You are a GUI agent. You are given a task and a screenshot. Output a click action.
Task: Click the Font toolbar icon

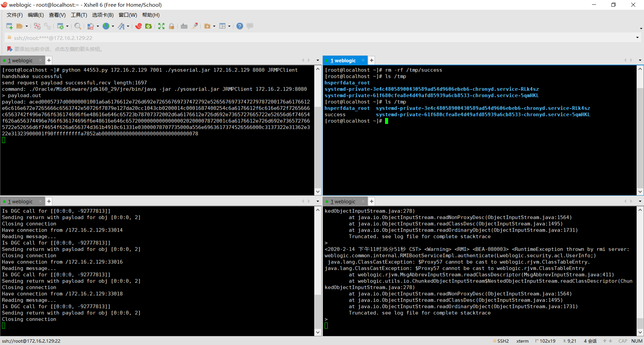coord(121,26)
